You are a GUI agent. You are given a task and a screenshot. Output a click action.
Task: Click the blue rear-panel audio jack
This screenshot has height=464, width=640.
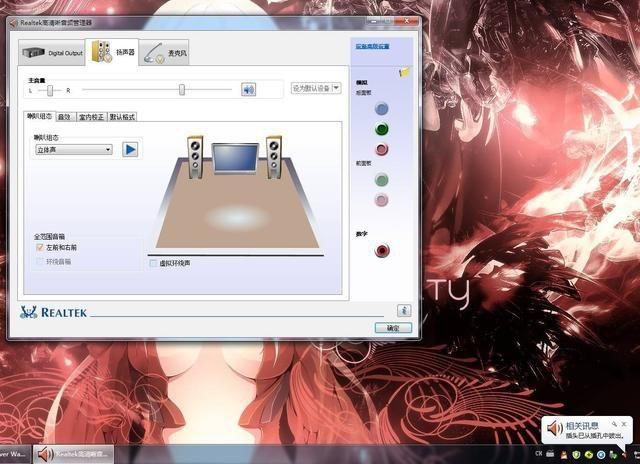tap(381, 109)
